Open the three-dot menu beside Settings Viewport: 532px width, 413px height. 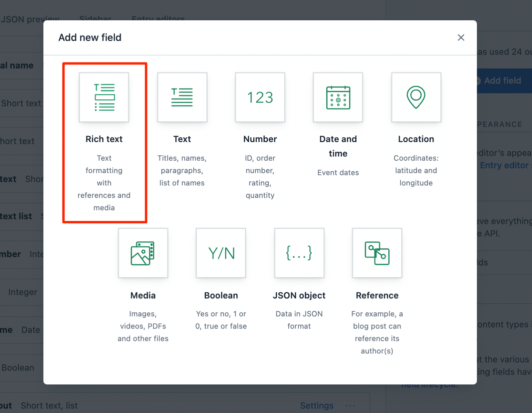pyautogui.click(x=350, y=405)
